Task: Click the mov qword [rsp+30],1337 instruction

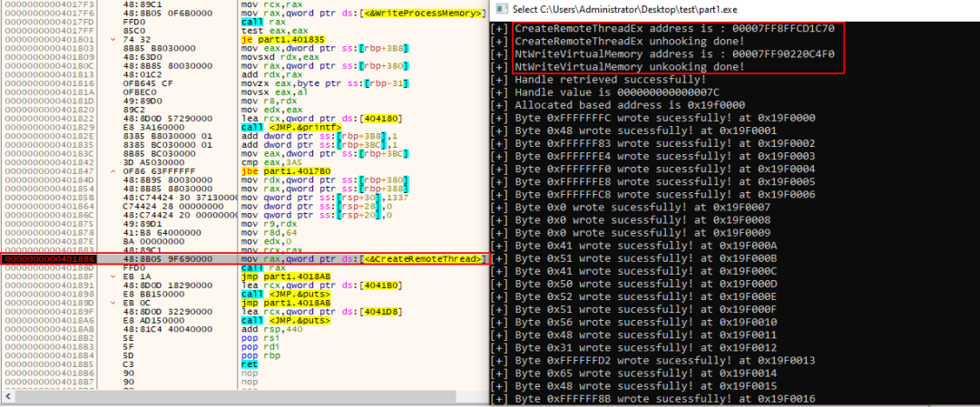Action: (x=324, y=196)
